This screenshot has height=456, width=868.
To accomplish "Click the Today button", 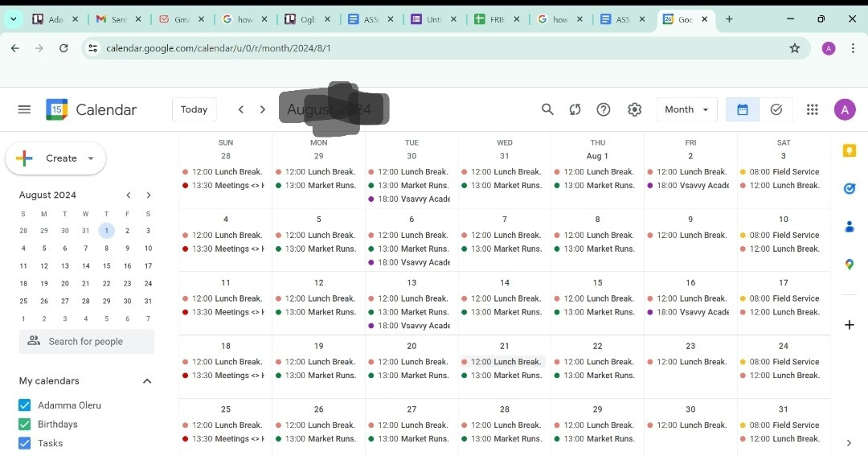I will (194, 109).
